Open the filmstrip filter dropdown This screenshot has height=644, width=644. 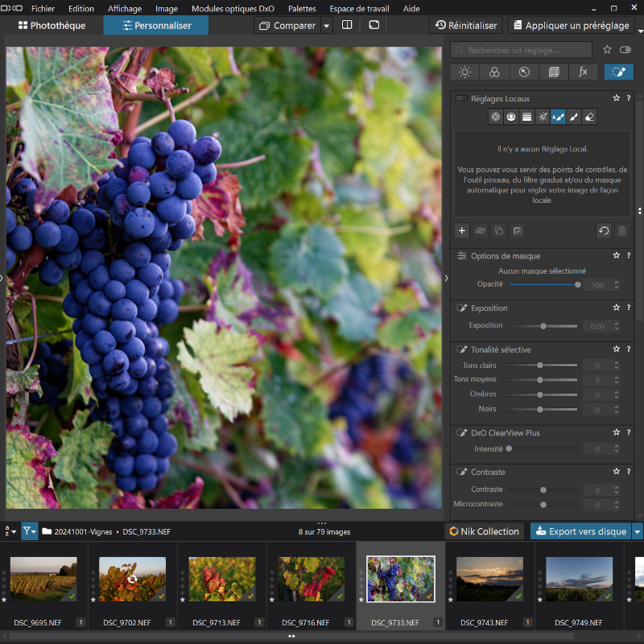(30, 531)
